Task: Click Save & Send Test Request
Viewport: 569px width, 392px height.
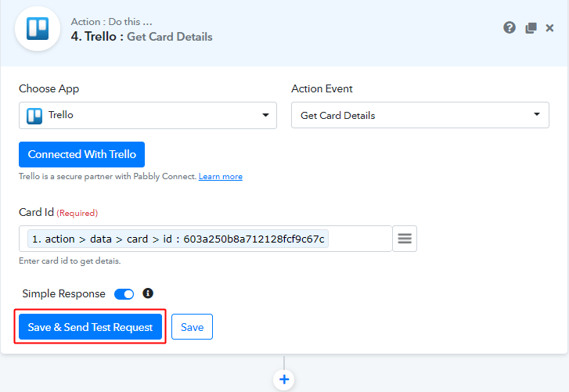Action: pyautogui.click(x=90, y=327)
